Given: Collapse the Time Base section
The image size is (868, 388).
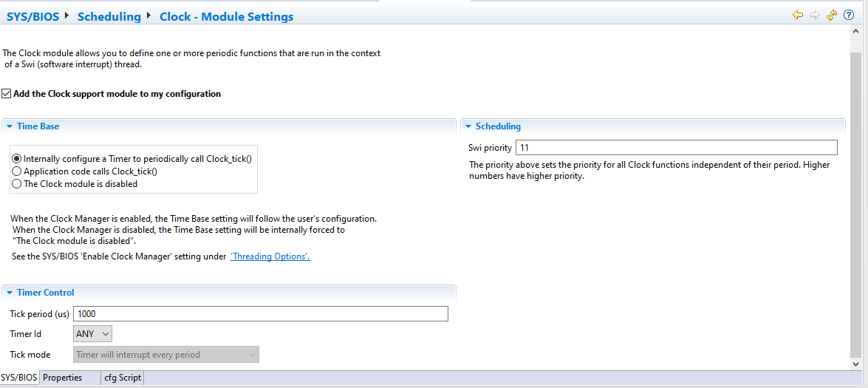Looking at the screenshot, I should 10,126.
